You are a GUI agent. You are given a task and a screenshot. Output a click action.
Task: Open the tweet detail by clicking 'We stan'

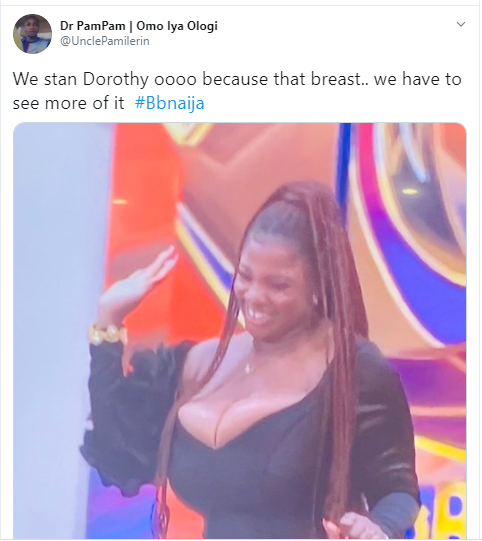pyautogui.click(x=45, y=79)
